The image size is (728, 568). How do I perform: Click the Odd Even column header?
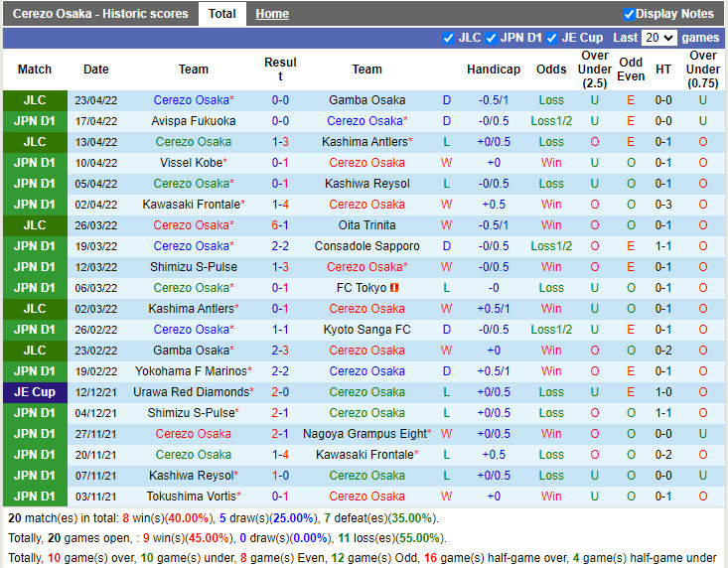point(631,70)
